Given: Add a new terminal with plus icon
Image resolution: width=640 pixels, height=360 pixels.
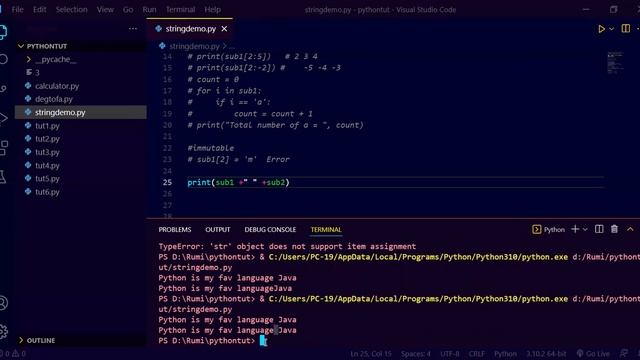Looking at the screenshot, I should (x=575, y=229).
